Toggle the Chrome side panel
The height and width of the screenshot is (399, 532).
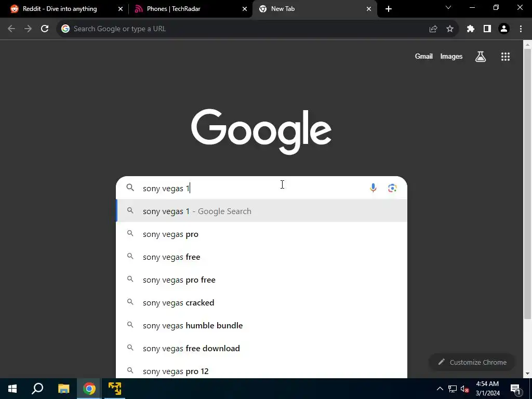coord(487,29)
